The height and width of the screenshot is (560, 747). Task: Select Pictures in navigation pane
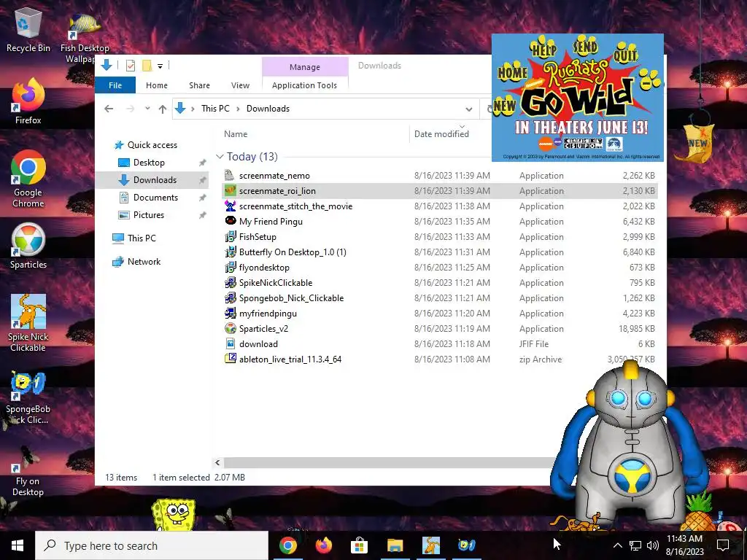pyautogui.click(x=148, y=215)
